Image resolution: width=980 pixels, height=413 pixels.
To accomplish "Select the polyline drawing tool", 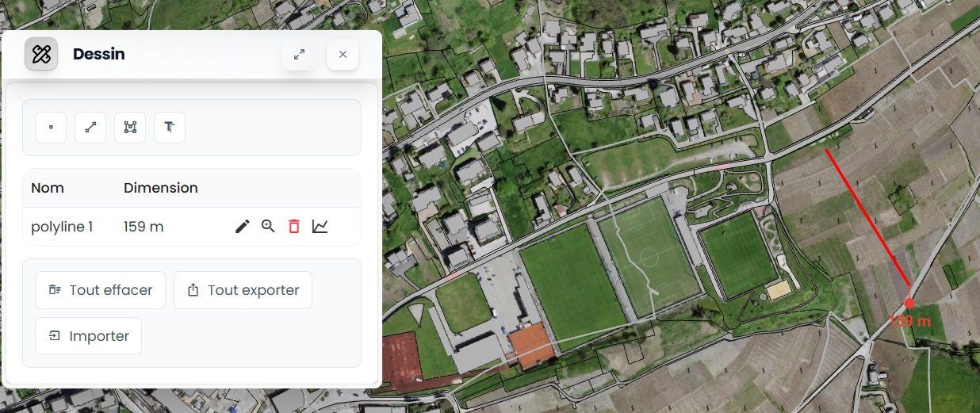I will pyautogui.click(x=90, y=128).
